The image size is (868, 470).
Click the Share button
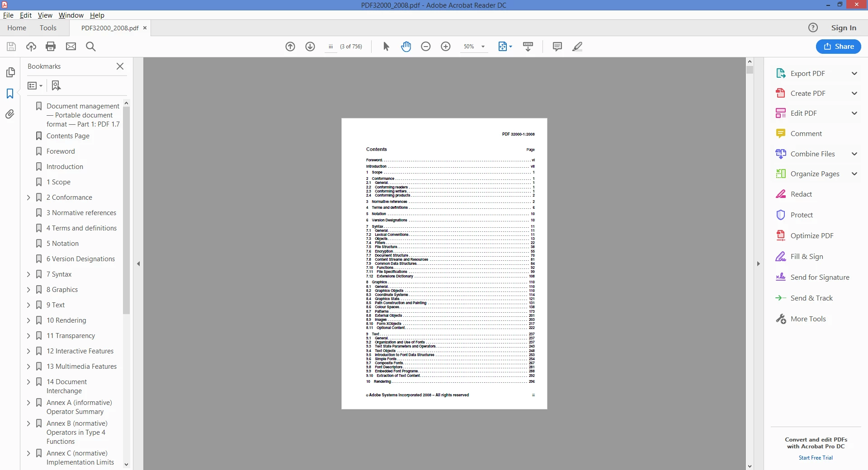(839, 47)
